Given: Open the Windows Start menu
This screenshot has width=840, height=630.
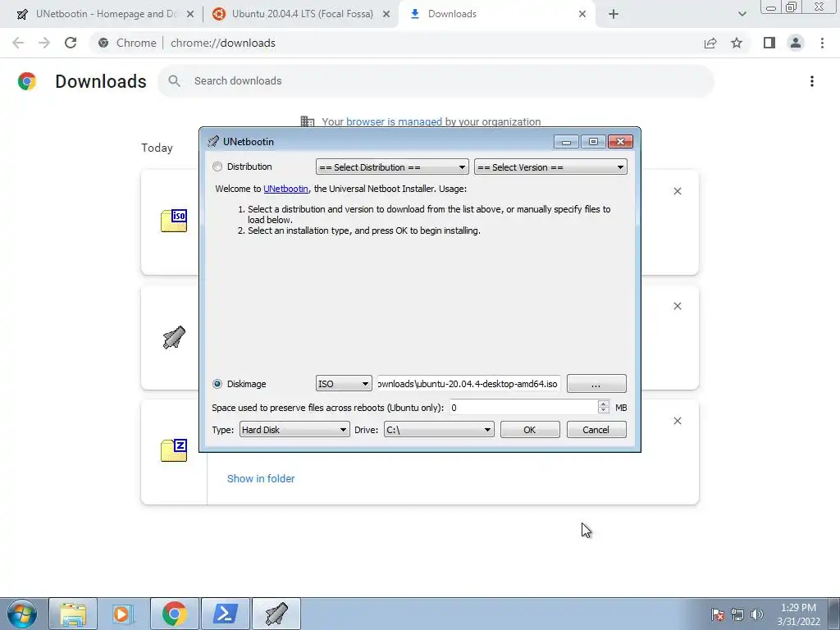Looking at the screenshot, I should tap(22, 614).
